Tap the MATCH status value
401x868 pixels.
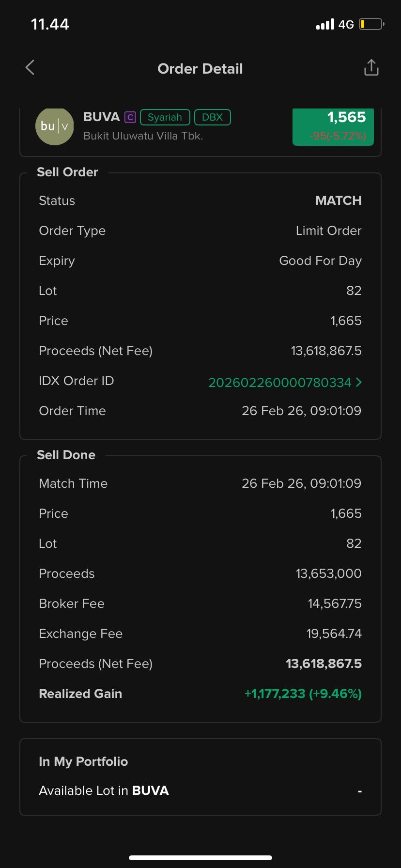click(338, 201)
